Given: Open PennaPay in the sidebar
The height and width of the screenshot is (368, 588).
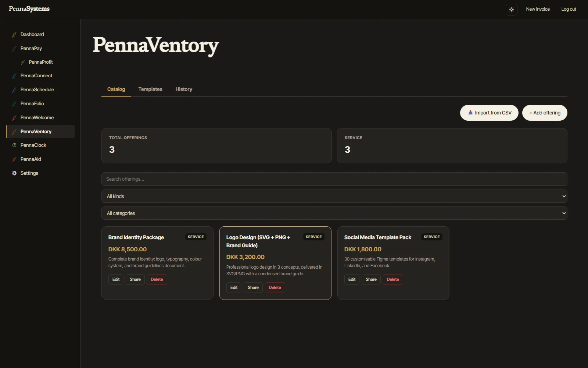Looking at the screenshot, I should click(40, 49).
